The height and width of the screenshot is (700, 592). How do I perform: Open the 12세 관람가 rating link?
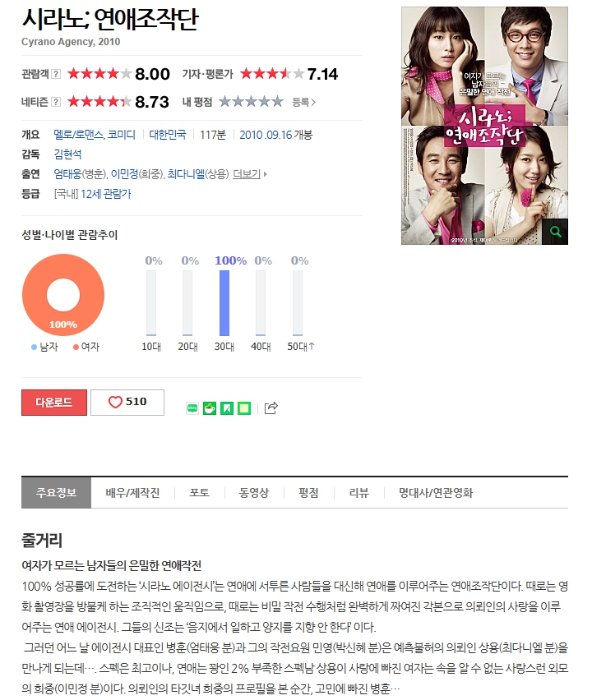click(105, 194)
